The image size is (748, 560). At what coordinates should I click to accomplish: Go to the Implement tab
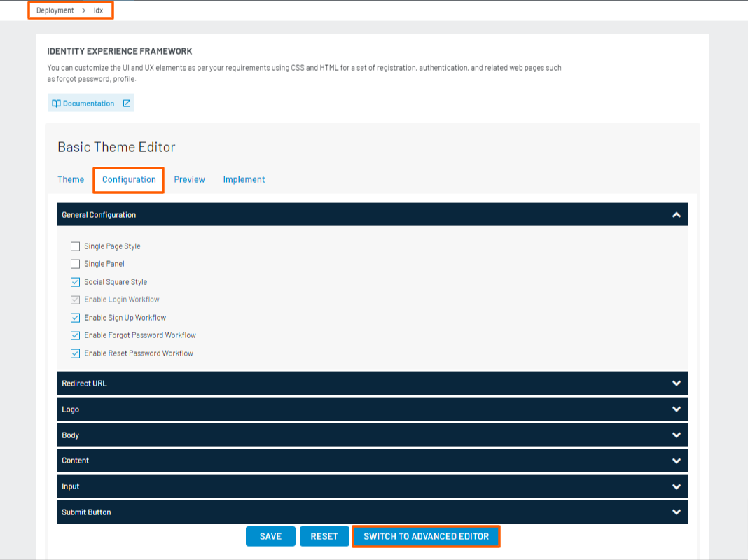pyautogui.click(x=244, y=180)
